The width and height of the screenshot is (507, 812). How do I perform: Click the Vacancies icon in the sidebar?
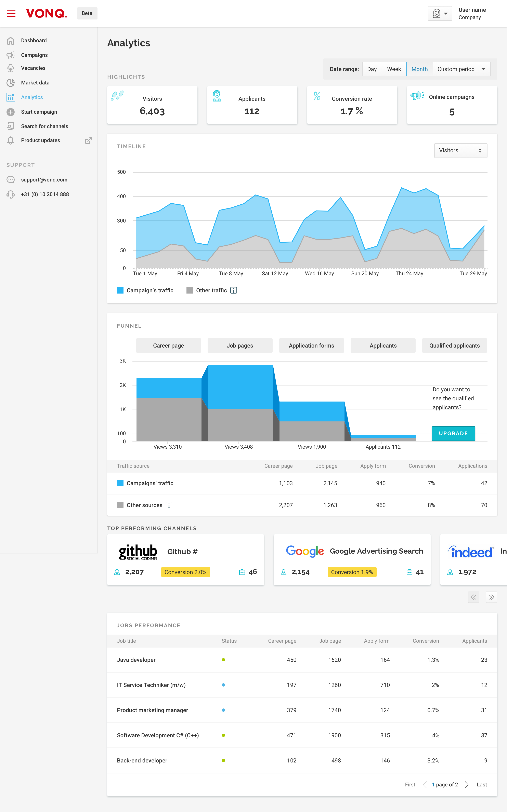pyautogui.click(x=11, y=68)
